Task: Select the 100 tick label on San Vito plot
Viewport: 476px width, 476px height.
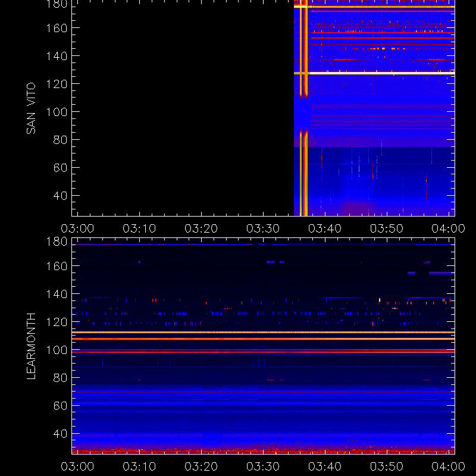Action: click(x=57, y=112)
